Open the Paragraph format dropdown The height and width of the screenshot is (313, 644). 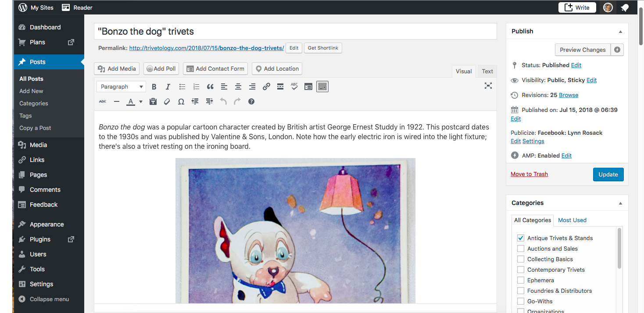point(122,87)
